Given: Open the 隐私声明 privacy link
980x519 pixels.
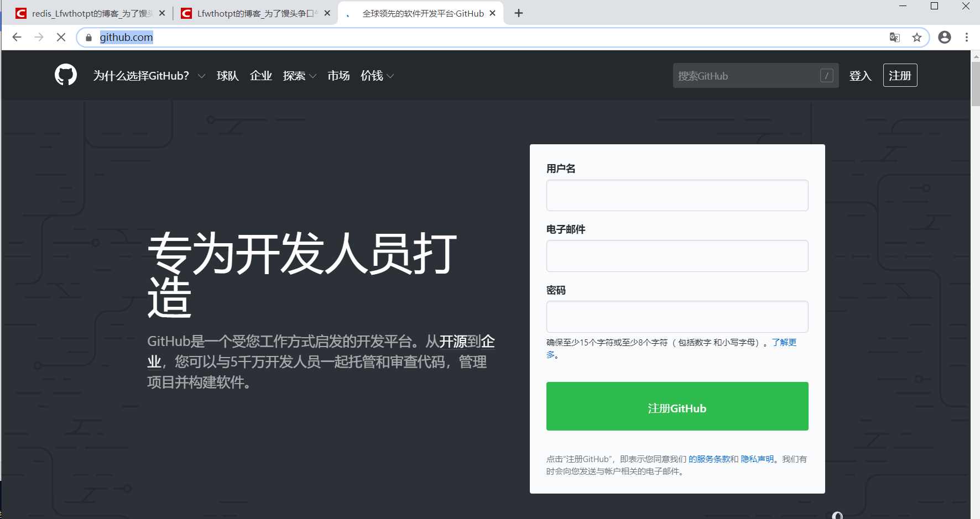Looking at the screenshot, I should [757, 459].
